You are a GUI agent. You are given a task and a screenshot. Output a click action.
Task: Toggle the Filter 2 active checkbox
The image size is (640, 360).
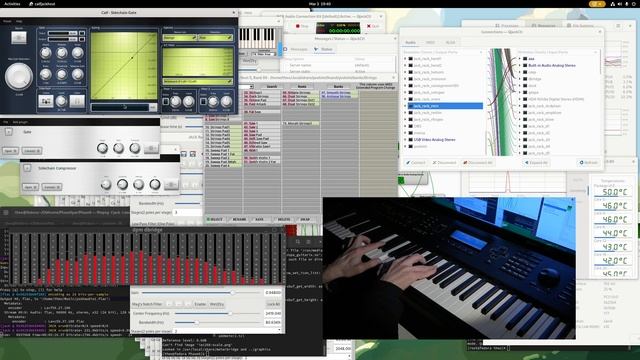point(203,101)
